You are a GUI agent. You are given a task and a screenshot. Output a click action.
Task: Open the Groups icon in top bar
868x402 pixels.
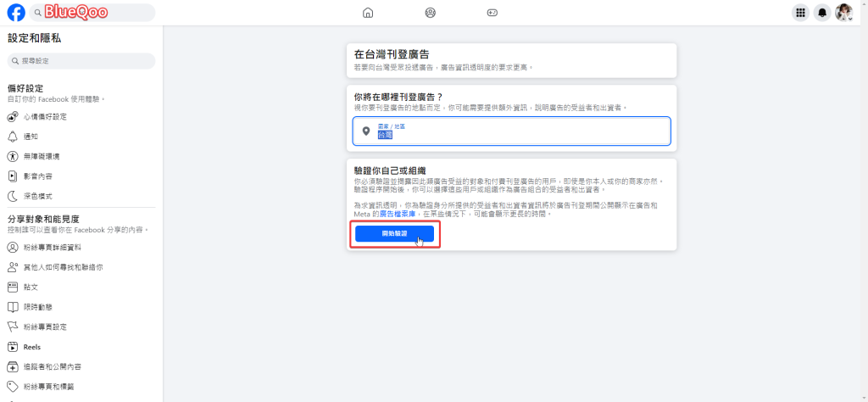coord(430,13)
